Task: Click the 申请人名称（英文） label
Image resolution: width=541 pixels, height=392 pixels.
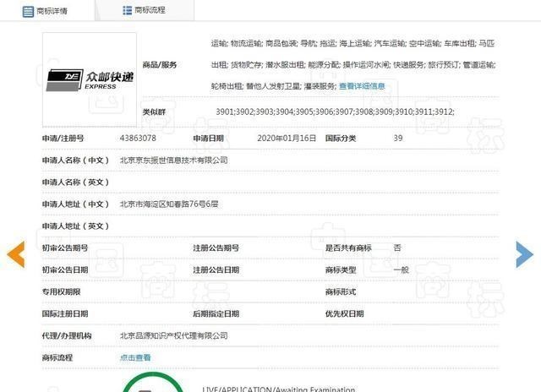Action: pos(75,182)
